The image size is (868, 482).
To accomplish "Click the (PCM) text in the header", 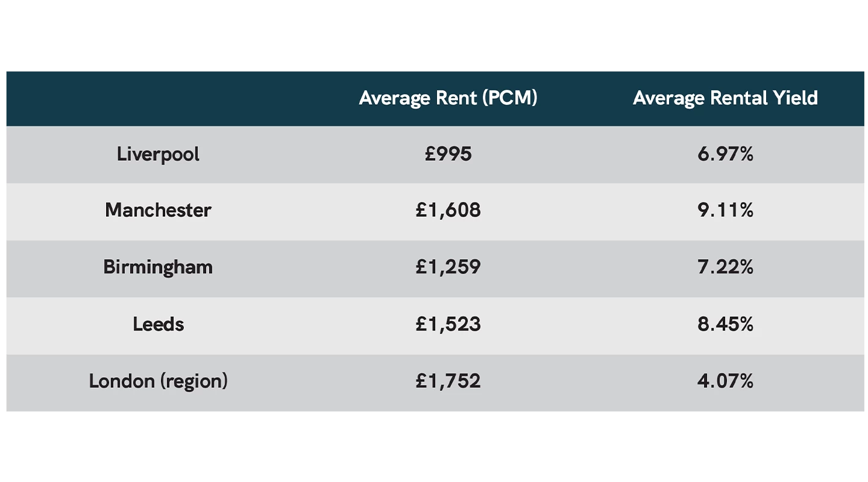I will tap(510, 98).
